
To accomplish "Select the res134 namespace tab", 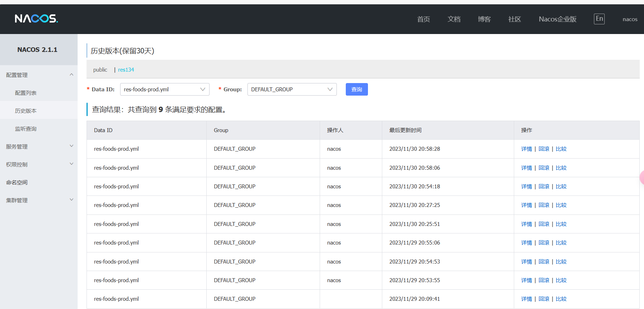I will [126, 70].
